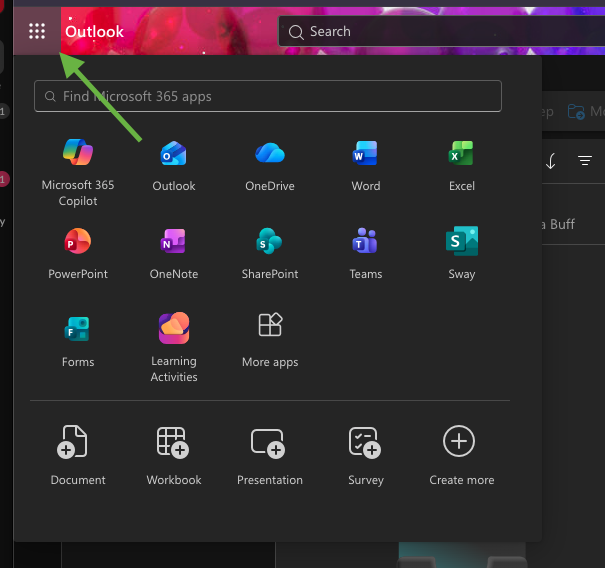The image size is (605, 568).
Task: Click the Outlook title in header
Action: (94, 32)
